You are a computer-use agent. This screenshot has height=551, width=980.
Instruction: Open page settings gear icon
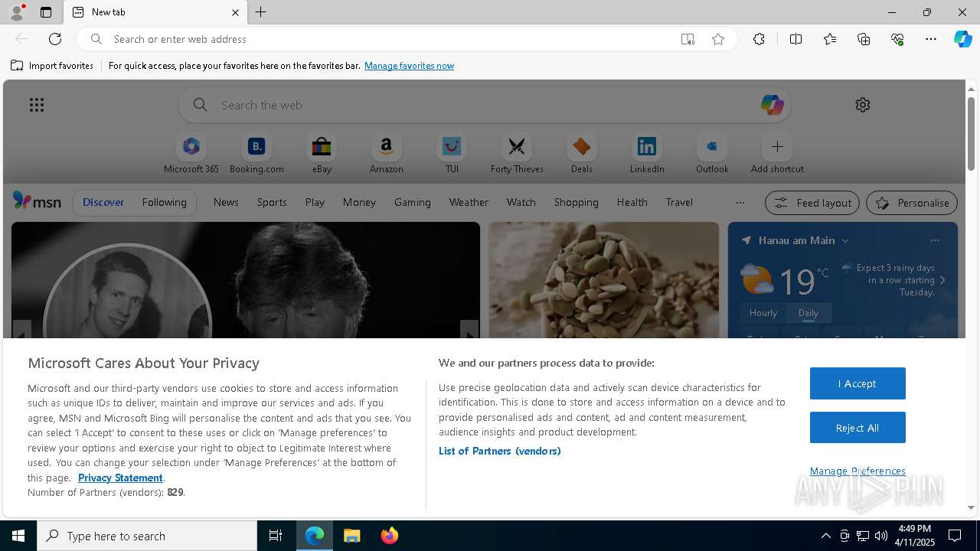click(863, 105)
